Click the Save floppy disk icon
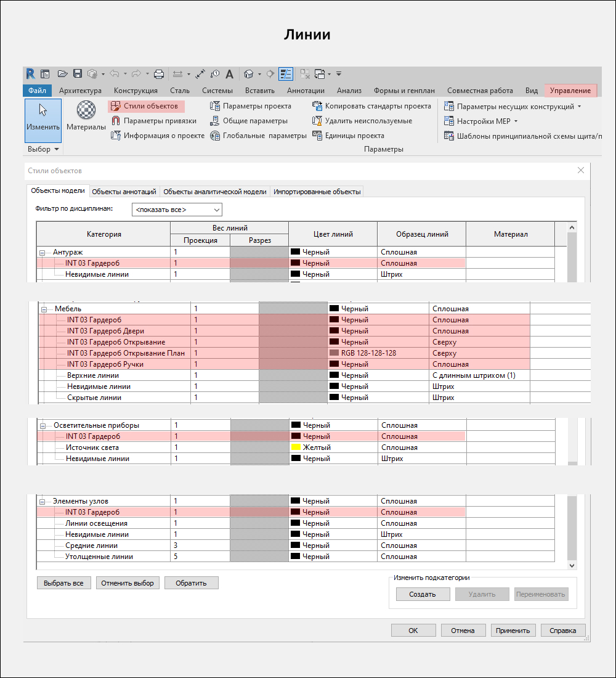This screenshot has width=616, height=678. (x=78, y=74)
